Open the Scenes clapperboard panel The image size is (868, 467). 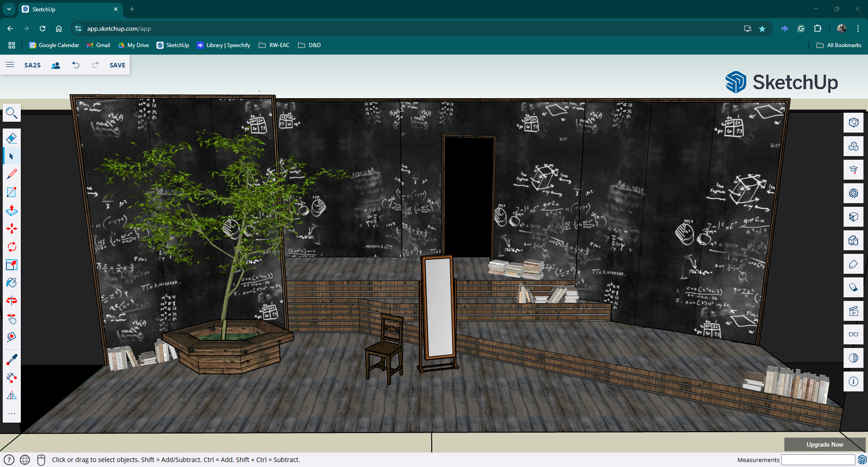click(854, 311)
